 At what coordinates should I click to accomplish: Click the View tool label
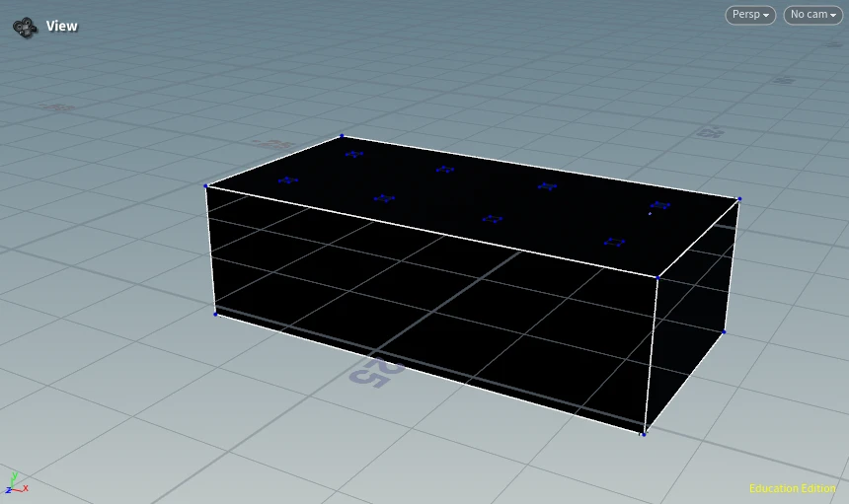click(x=62, y=26)
